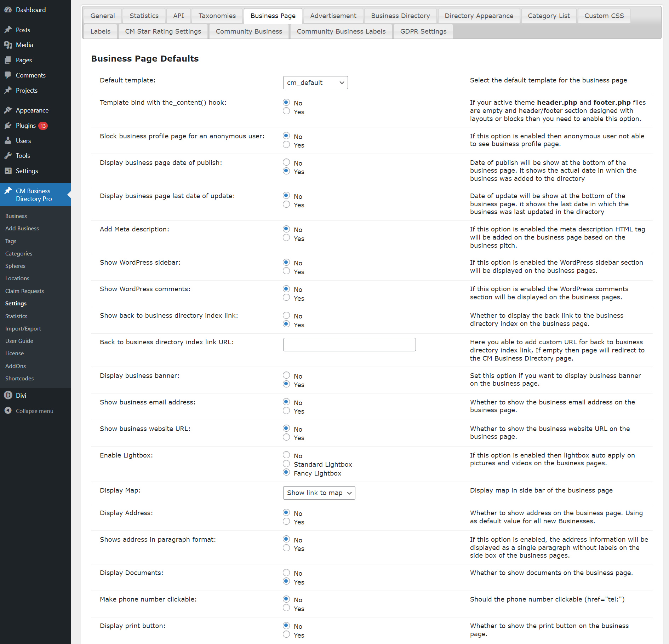Open the GDPR Settings tab
This screenshot has height=644, width=669.
click(x=423, y=31)
